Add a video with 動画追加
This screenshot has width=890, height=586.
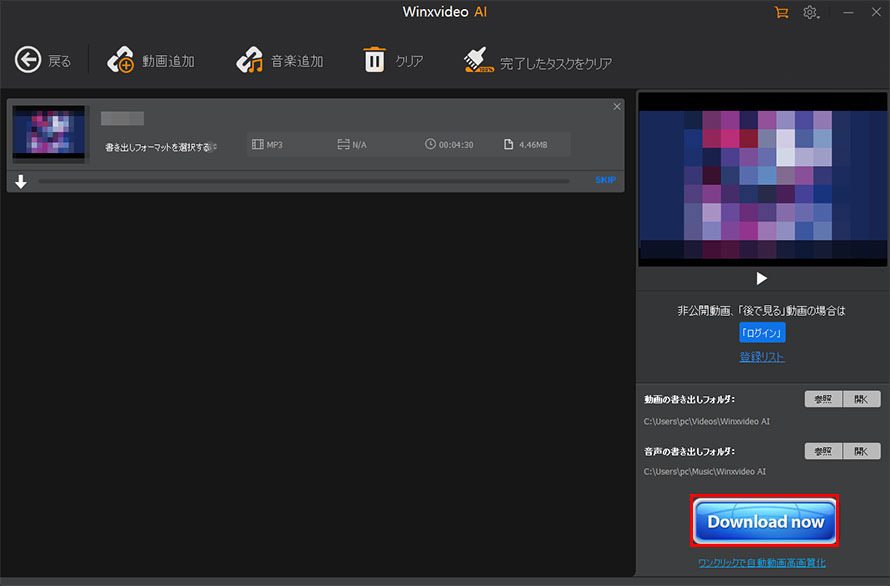pos(151,60)
